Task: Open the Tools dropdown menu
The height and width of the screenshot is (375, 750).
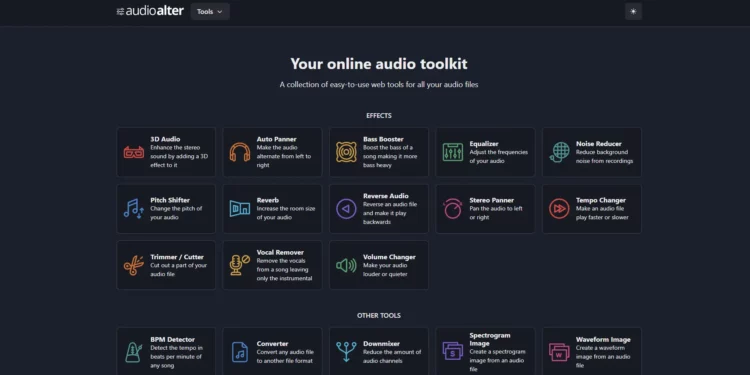Action: tap(210, 11)
